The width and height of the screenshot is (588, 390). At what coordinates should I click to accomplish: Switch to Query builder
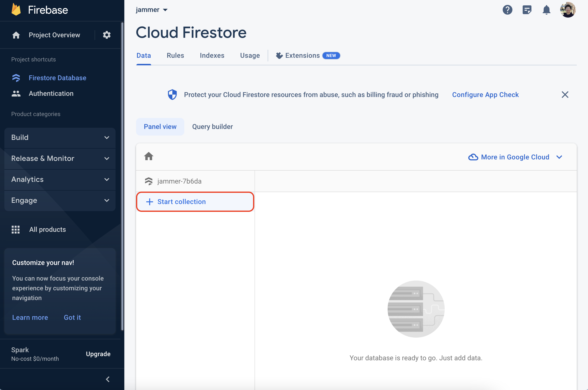pyautogui.click(x=212, y=127)
